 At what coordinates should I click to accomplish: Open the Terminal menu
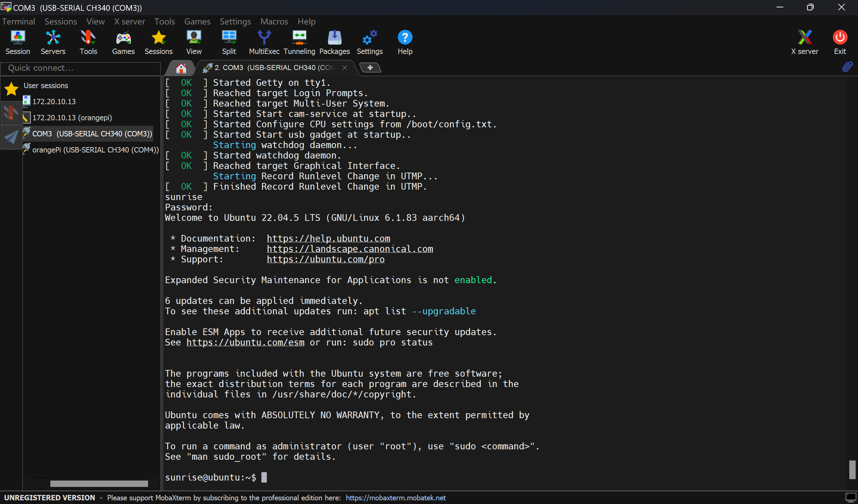18,21
